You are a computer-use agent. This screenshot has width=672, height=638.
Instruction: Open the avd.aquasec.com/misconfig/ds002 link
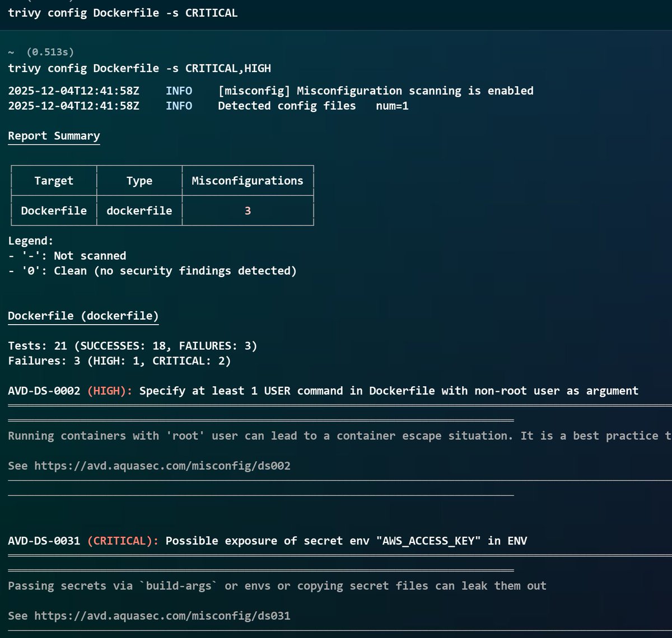(x=162, y=466)
